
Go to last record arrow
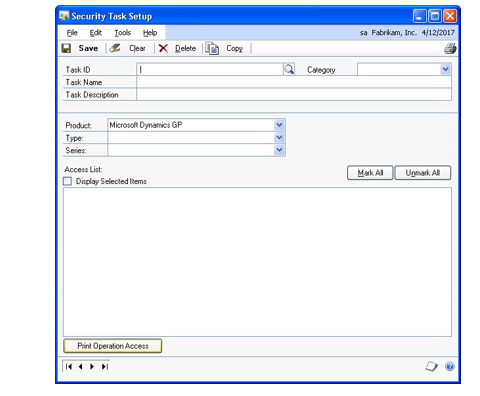(x=105, y=367)
